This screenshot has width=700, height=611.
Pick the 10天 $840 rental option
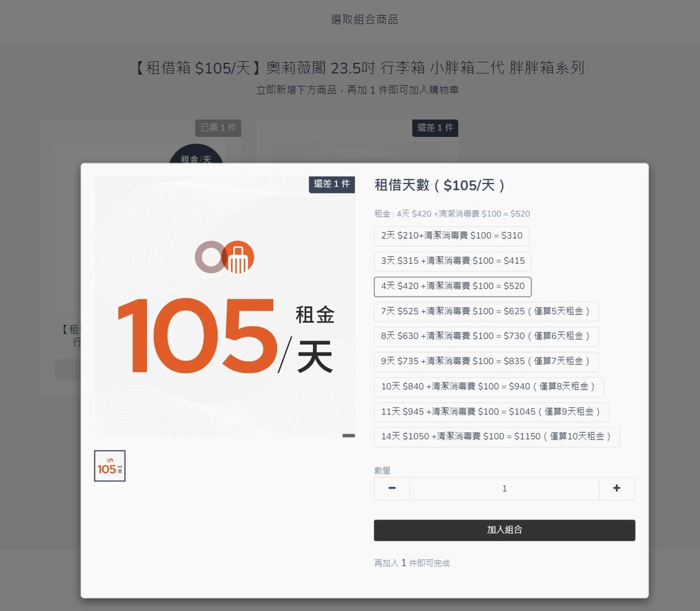pyautogui.click(x=489, y=386)
